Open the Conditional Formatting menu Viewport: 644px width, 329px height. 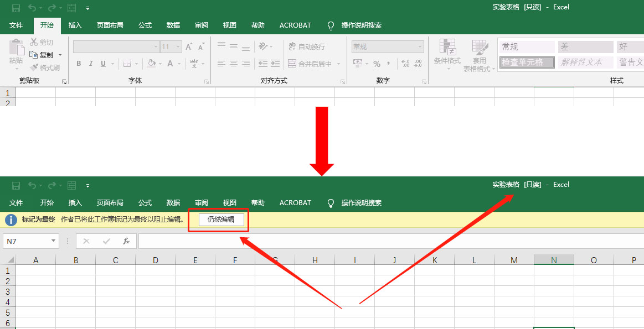tap(447, 55)
